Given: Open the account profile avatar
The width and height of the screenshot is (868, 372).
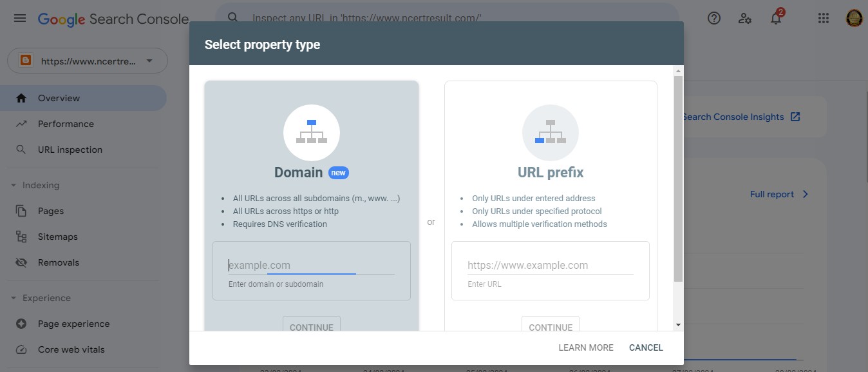Looking at the screenshot, I should pyautogui.click(x=854, y=18).
